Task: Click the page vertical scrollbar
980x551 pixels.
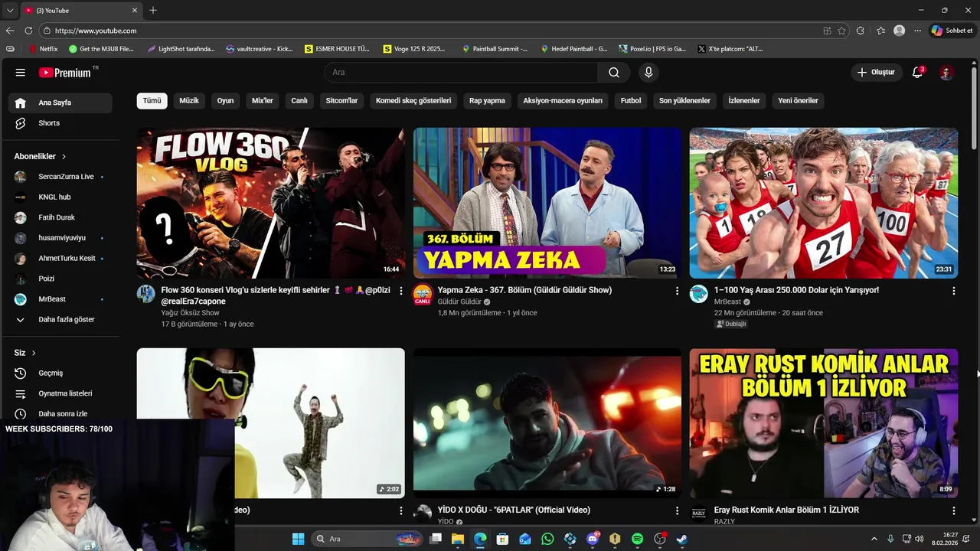Action: click(974, 107)
